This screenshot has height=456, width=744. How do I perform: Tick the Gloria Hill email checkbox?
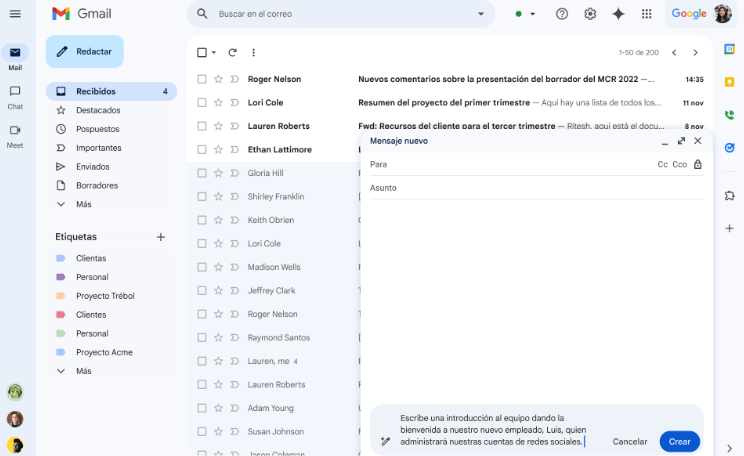pos(202,173)
